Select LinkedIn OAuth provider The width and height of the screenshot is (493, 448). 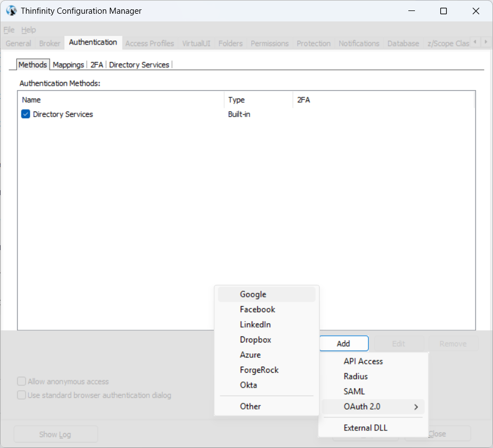click(267, 324)
